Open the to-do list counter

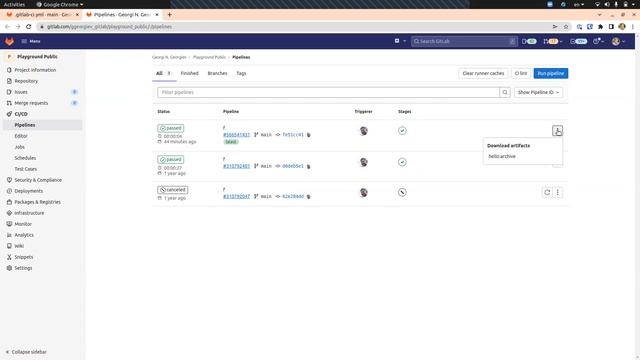578,41
